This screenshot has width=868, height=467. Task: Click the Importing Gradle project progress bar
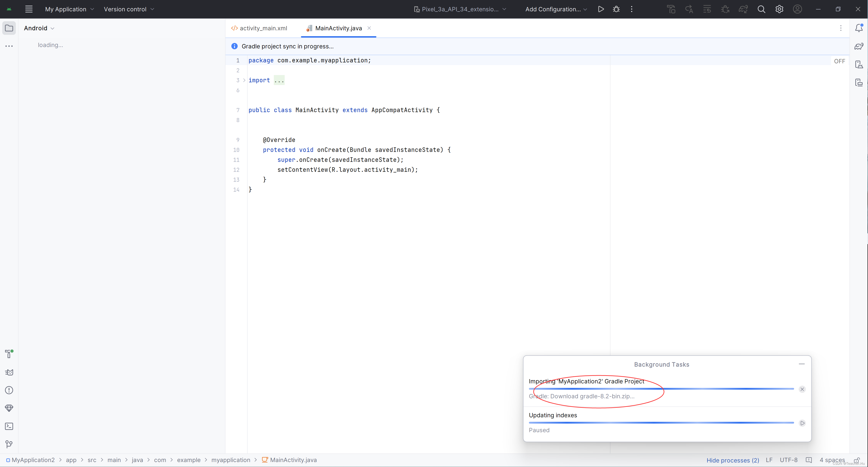(661, 389)
